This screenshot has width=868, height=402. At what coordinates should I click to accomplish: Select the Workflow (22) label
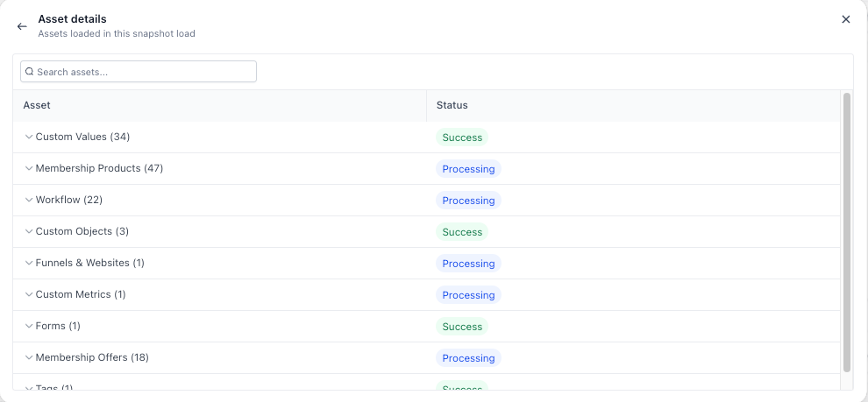pos(69,200)
